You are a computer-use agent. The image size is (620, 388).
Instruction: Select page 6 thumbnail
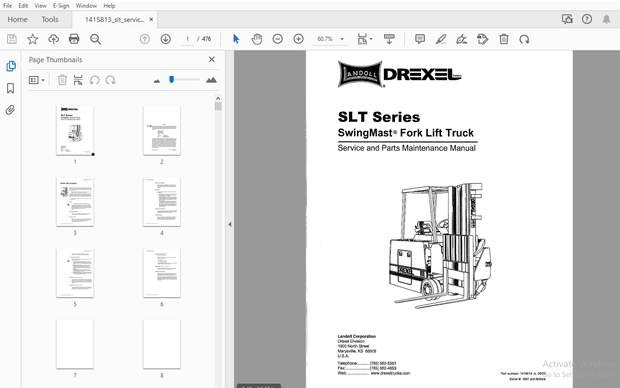[162, 273]
